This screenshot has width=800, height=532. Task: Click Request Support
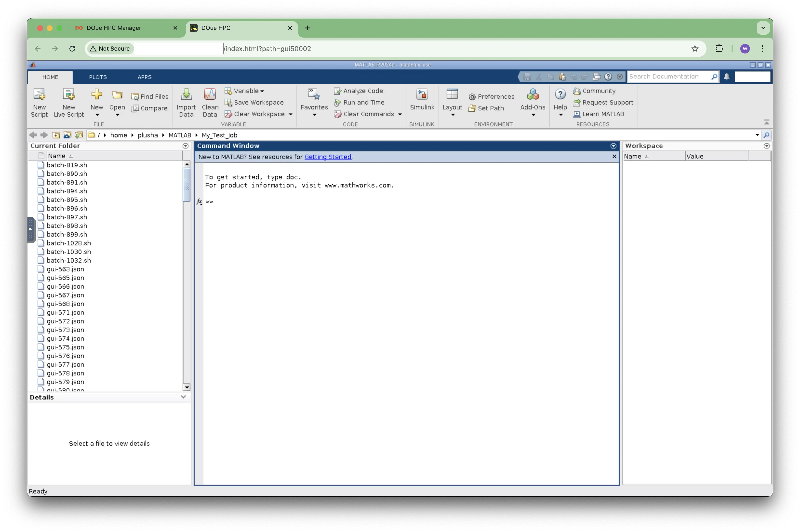pyautogui.click(x=607, y=102)
